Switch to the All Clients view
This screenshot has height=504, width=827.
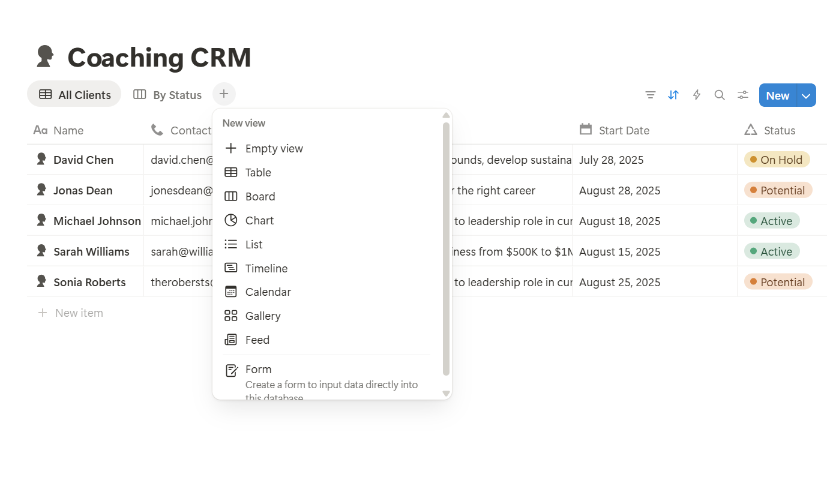(74, 94)
